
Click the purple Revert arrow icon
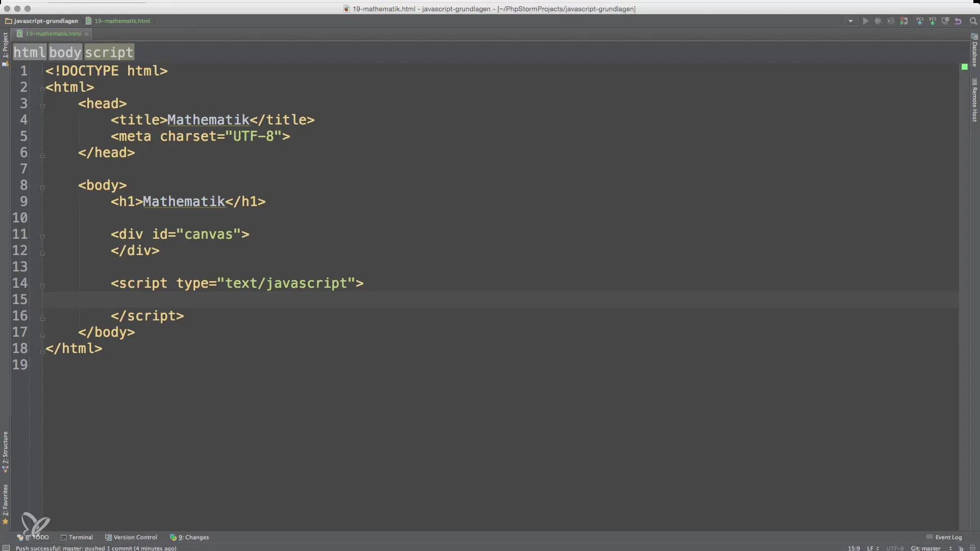(x=958, y=21)
